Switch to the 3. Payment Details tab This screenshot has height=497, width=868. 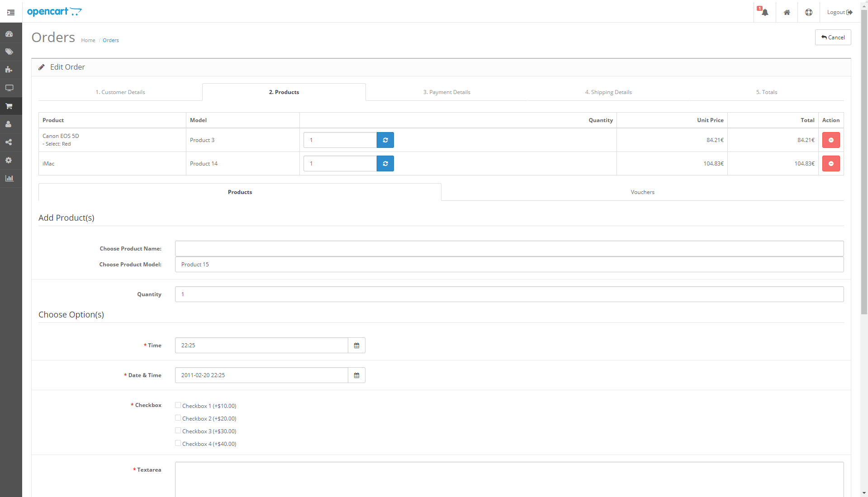click(447, 92)
